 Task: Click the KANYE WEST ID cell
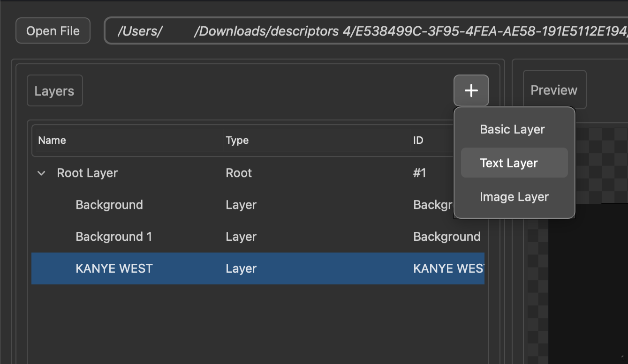449,269
